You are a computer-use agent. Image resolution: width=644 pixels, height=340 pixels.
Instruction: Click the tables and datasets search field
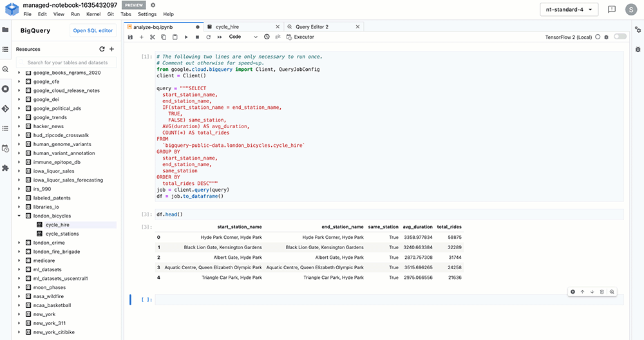66,62
